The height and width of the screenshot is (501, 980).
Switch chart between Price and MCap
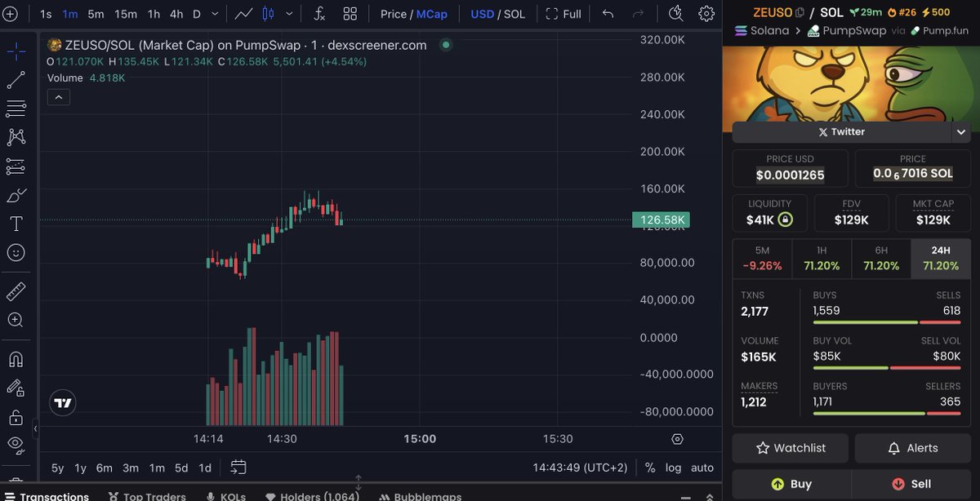click(x=413, y=14)
